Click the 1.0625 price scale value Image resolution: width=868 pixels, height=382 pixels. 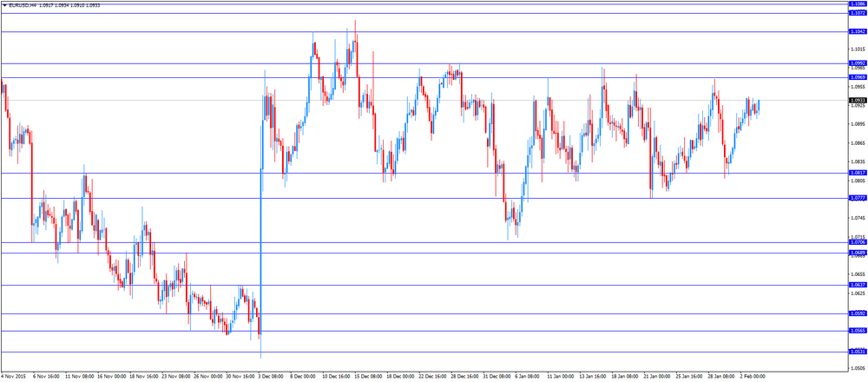[857, 293]
